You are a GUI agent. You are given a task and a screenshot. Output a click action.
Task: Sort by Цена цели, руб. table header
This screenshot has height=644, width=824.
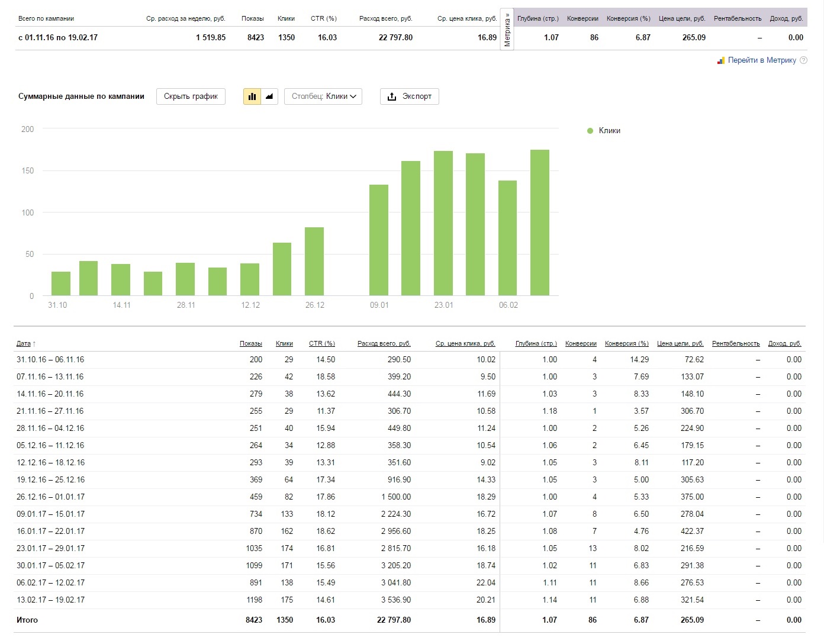pos(680,343)
